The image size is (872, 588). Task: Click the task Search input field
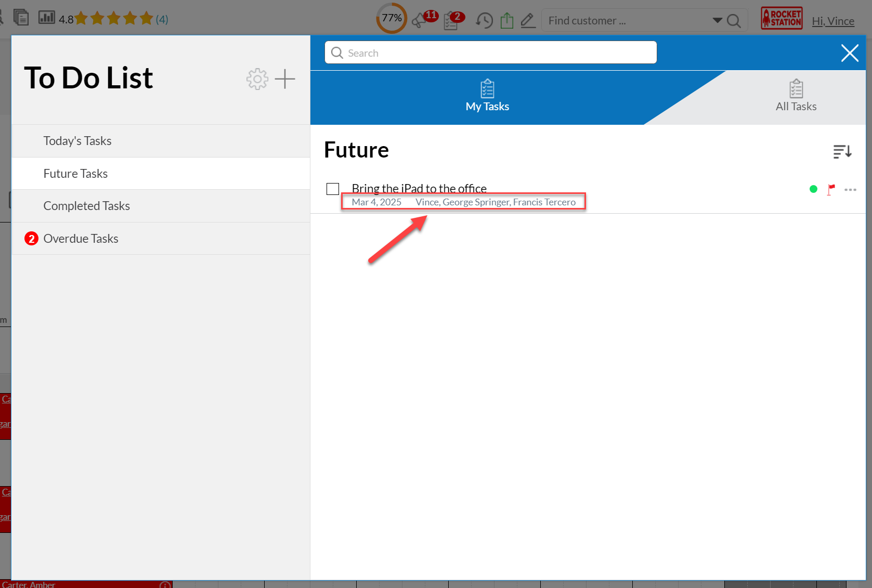[490, 53]
